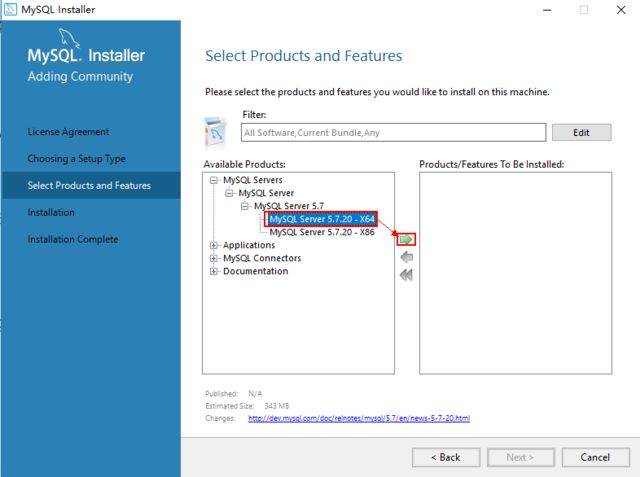The height and width of the screenshot is (477, 640).
Task: Go to Installation Complete step
Action: 73,239
